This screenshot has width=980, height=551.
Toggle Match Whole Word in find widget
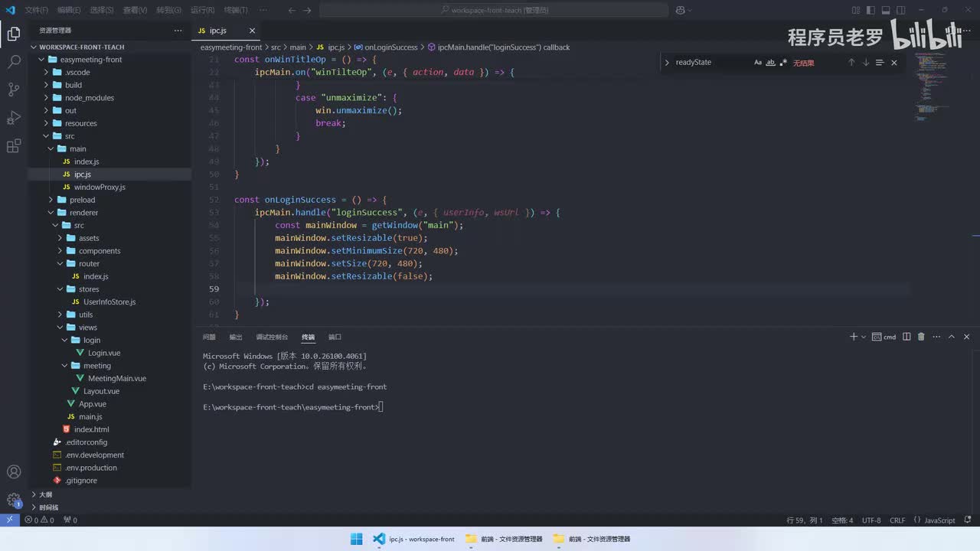(770, 63)
